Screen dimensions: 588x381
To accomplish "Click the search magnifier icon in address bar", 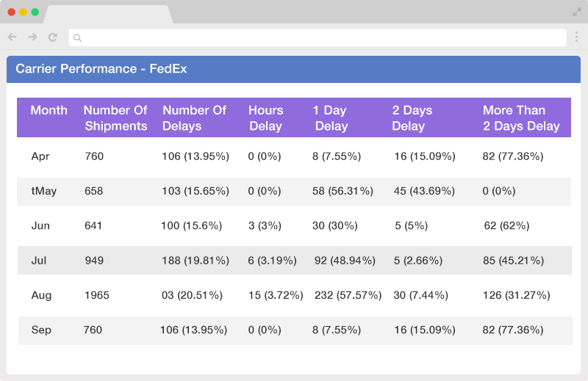I will [x=78, y=37].
